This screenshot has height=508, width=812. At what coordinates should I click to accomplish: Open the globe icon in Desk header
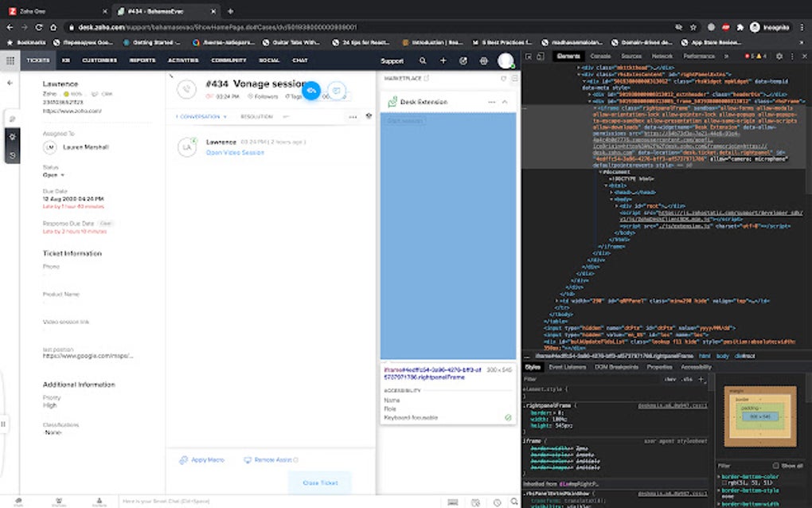483,61
